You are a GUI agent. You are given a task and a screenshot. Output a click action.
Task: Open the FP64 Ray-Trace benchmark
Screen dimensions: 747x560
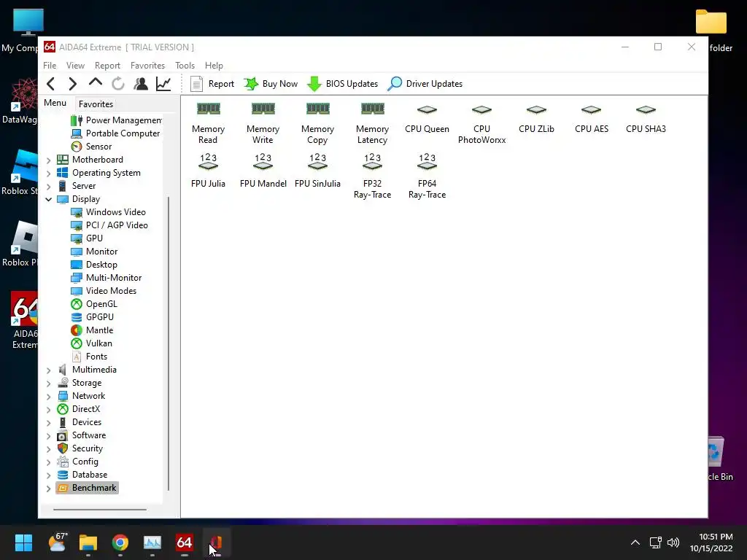tap(427, 176)
